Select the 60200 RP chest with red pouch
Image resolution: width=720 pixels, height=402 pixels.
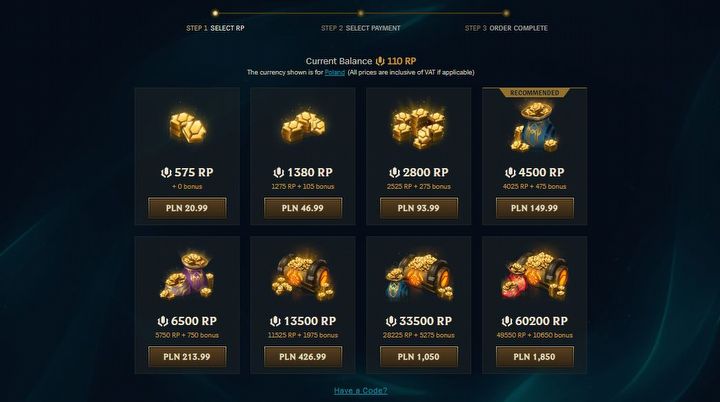click(534, 276)
